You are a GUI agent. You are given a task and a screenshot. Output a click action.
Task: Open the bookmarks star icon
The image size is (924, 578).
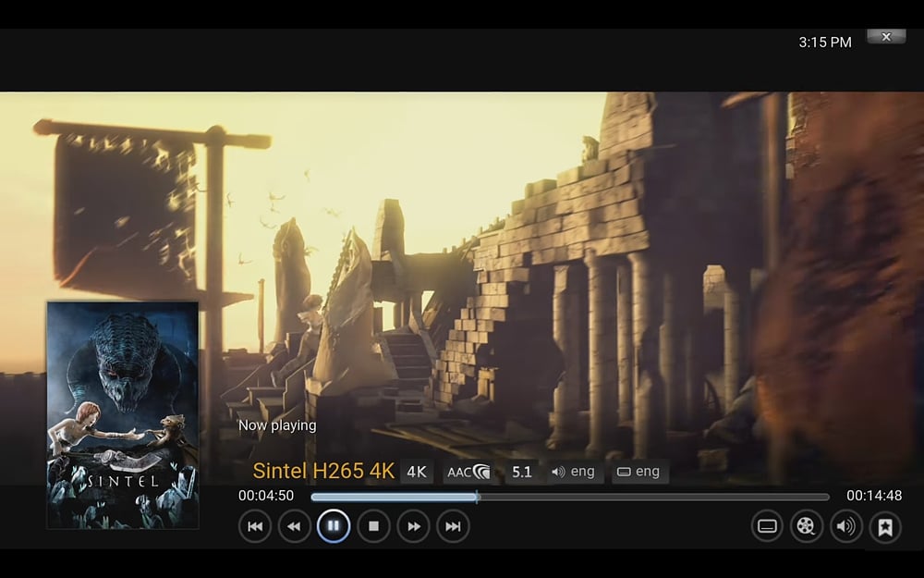[x=885, y=526]
